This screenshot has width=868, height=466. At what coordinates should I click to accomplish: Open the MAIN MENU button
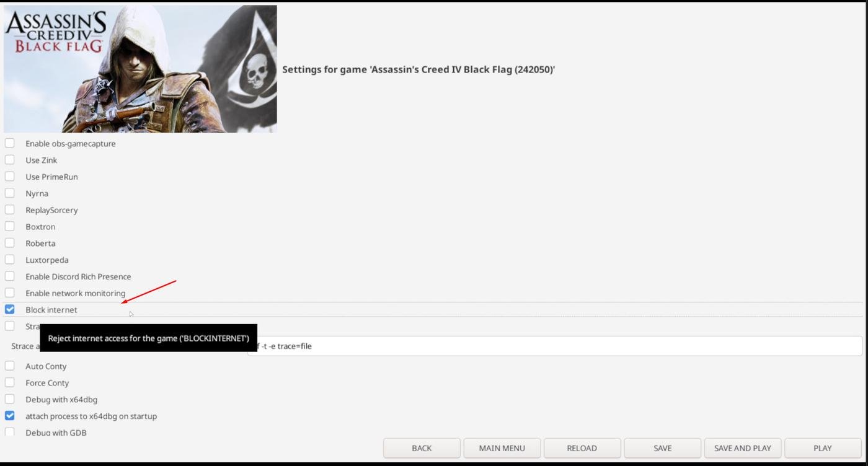[502, 448]
